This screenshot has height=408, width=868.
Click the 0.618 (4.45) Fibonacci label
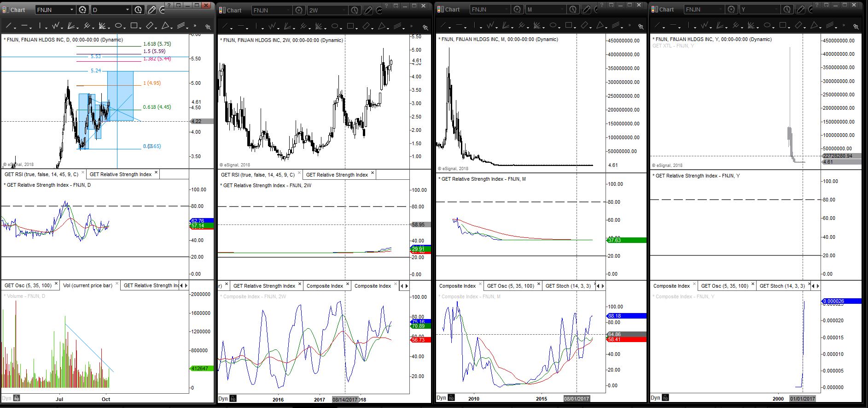157,107
